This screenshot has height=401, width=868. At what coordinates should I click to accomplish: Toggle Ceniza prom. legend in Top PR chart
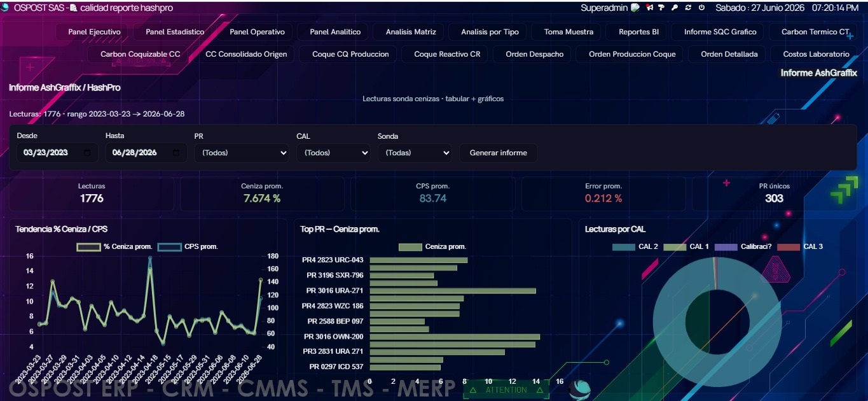[x=432, y=246]
